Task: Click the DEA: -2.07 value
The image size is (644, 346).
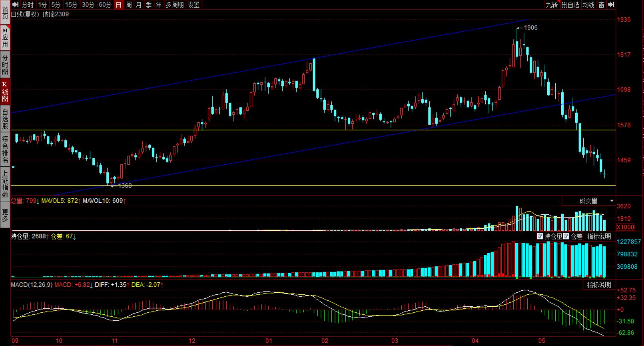Action: [147, 285]
